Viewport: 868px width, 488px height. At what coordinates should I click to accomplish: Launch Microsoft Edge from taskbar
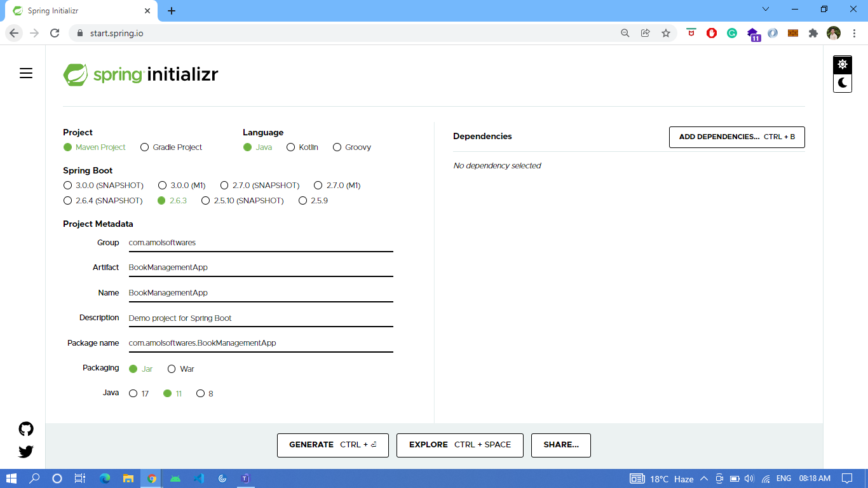105,478
